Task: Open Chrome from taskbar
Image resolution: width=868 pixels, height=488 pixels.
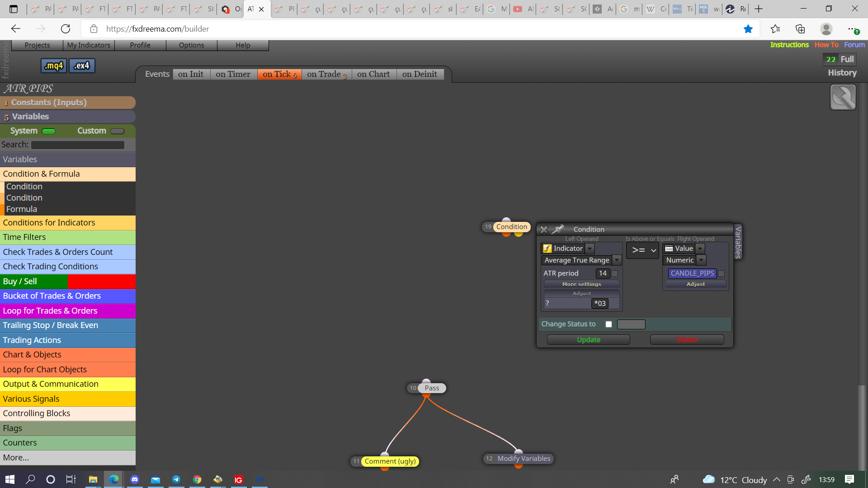Action: [x=197, y=479]
